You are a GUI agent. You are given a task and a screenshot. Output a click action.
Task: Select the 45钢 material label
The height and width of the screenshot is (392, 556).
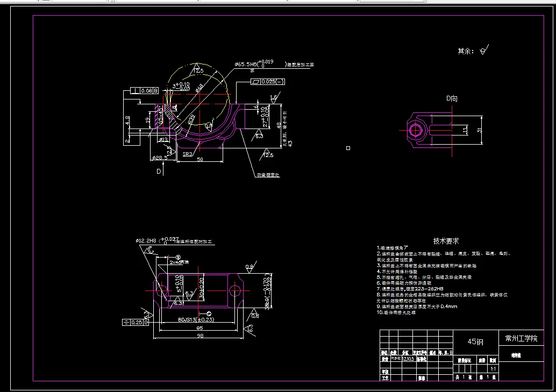pos(475,341)
